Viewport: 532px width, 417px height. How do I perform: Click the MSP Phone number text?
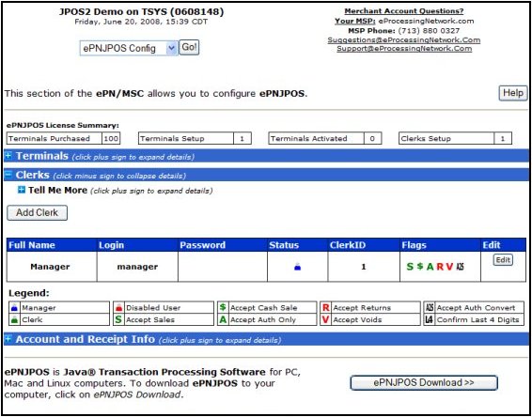point(429,30)
